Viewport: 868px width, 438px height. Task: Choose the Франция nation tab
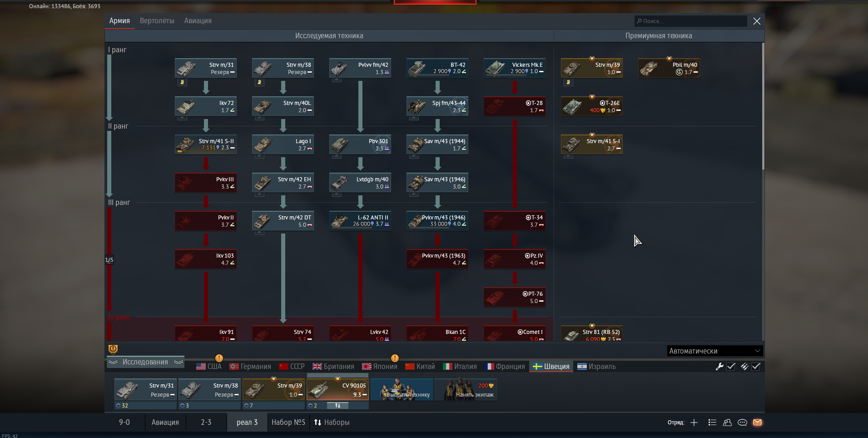click(505, 367)
